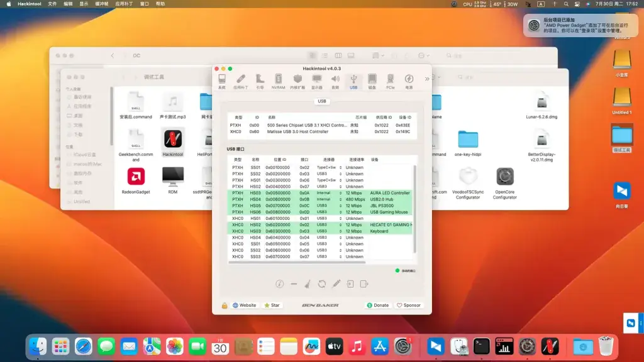Click the syringe inject icon
The image size is (644, 362).
coord(336,284)
